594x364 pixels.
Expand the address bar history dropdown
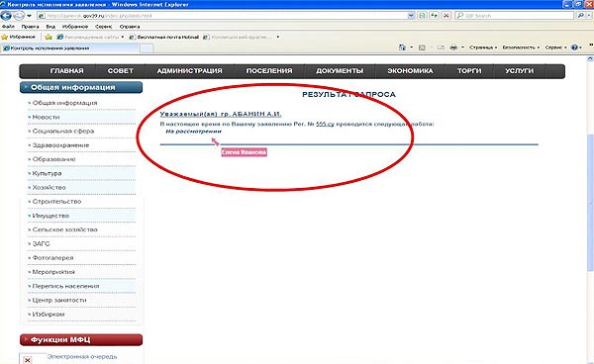411,16
